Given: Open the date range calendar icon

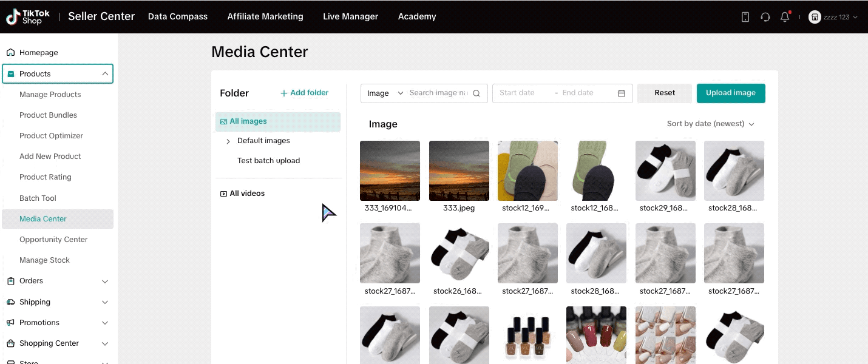Looking at the screenshot, I should pyautogui.click(x=622, y=93).
